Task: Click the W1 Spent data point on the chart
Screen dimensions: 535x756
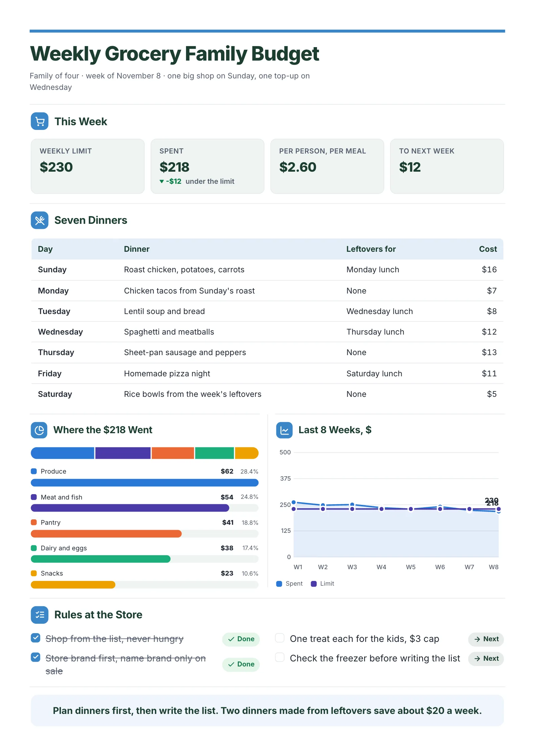Action: point(294,502)
